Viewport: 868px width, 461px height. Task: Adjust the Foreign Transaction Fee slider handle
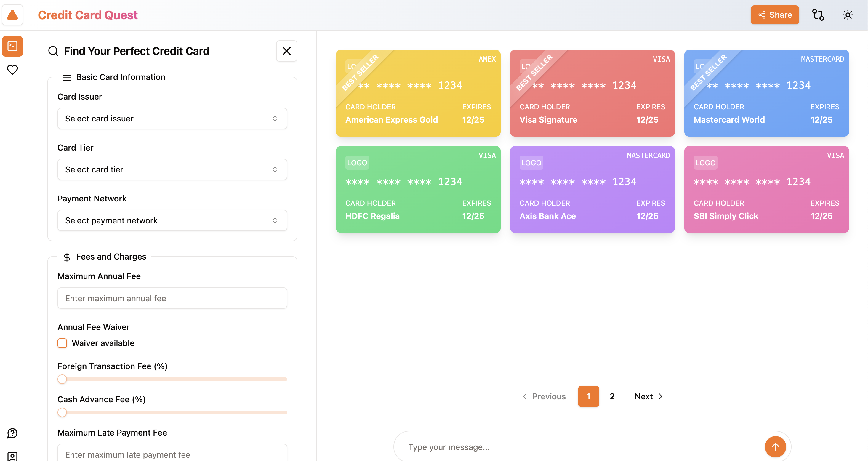tap(62, 379)
